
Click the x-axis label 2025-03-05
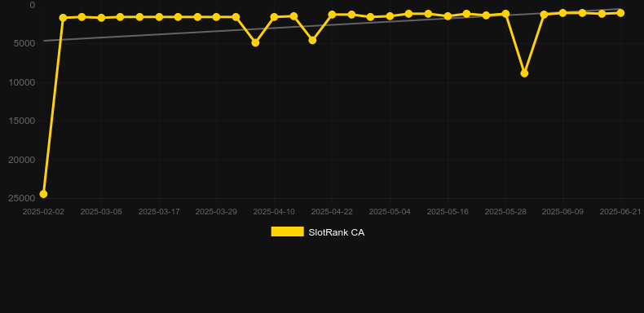click(x=101, y=212)
